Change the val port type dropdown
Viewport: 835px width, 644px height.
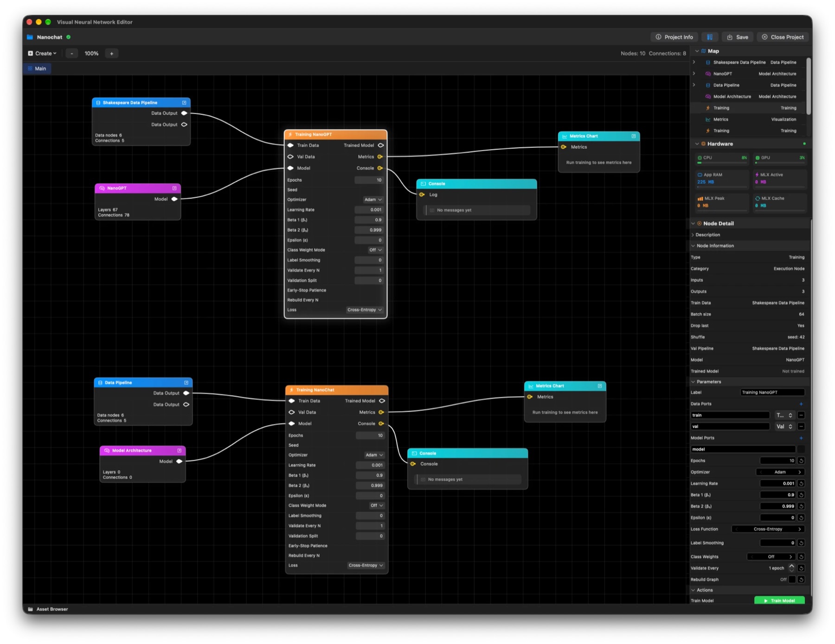click(x=784, y=427)
